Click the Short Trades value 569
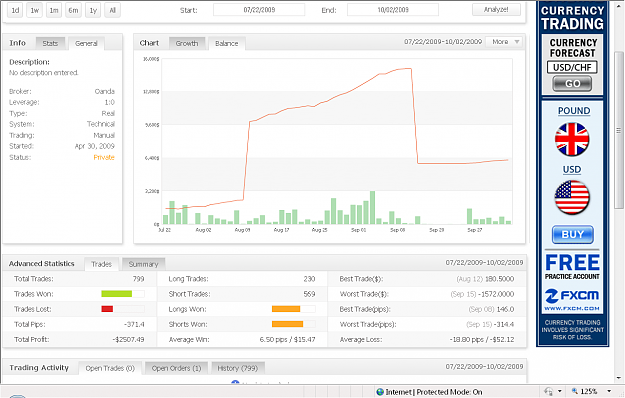 coord(309,294)
